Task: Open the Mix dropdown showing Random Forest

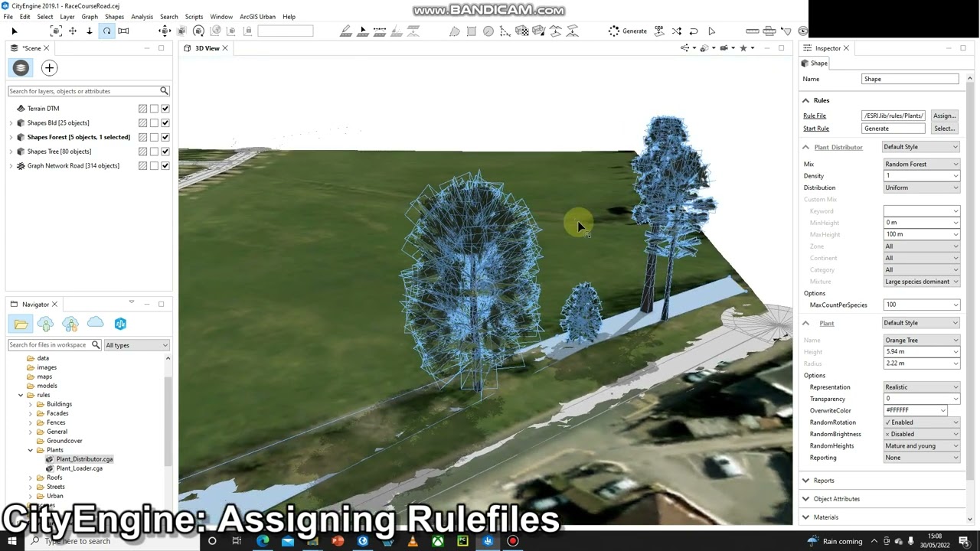Action: tap(921, 164)
